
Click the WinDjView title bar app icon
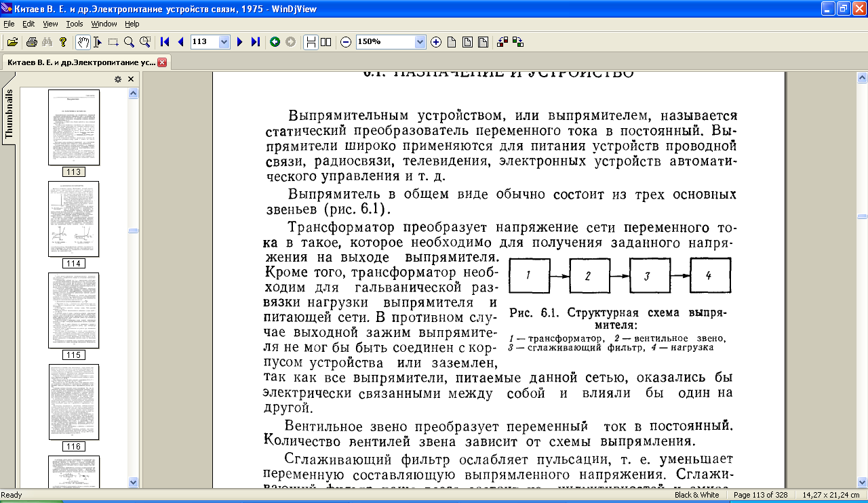pyautogui.click(x=7, y=9)
